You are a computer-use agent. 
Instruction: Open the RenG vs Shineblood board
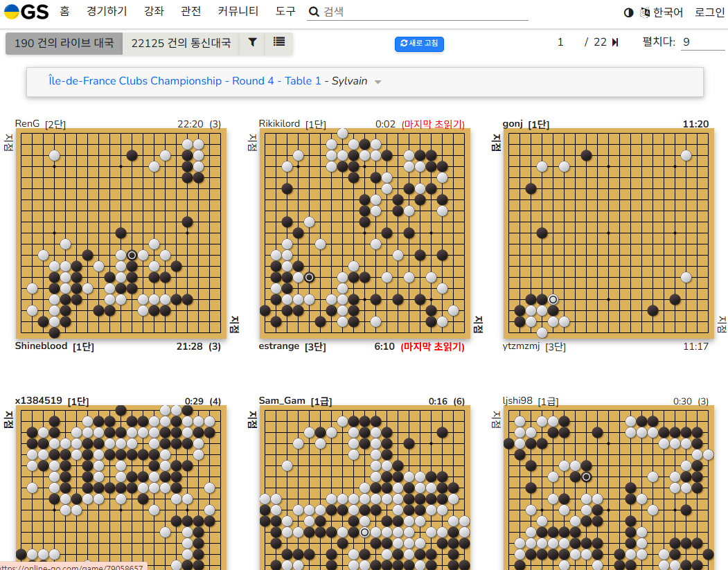121,233
